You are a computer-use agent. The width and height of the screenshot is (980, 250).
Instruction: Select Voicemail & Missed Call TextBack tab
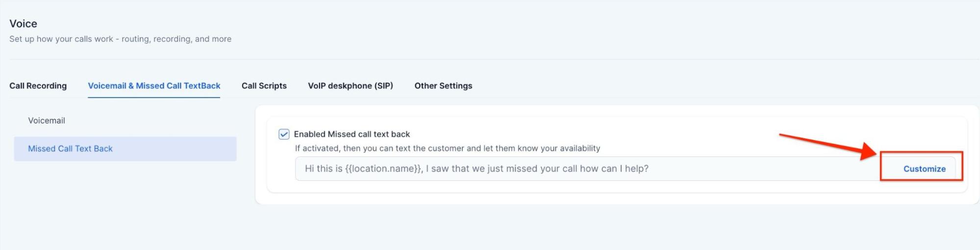(154, 86)
